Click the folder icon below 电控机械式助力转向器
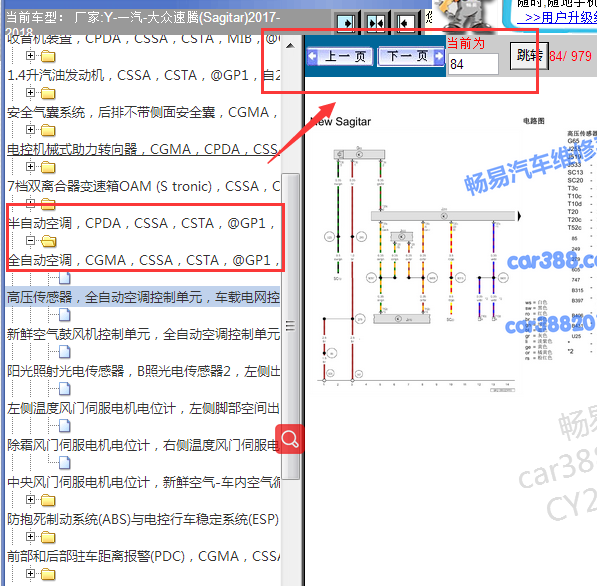Screen dimensions: 597x586 pyautogui.click(x=48, y=167)
